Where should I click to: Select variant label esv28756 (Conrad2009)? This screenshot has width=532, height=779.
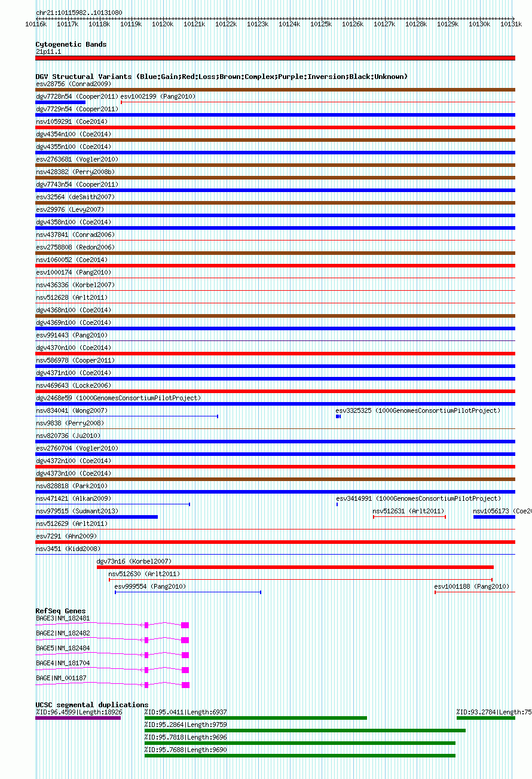pos(74,84)
